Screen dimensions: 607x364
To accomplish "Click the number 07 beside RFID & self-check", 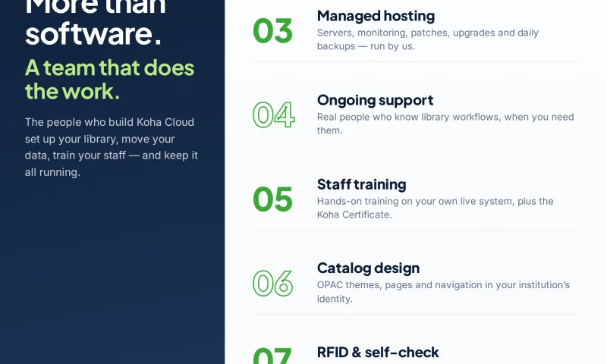I will pyautogui.click(x=272, y=356).
